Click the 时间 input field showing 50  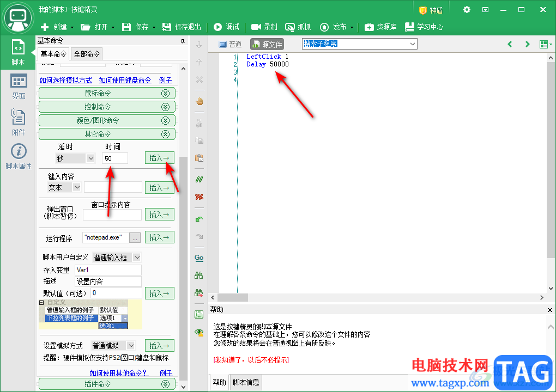coord(115,158)
